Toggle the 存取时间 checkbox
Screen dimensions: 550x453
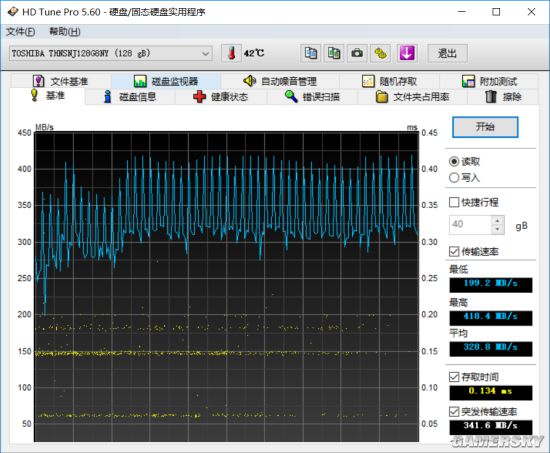point(454,377)
